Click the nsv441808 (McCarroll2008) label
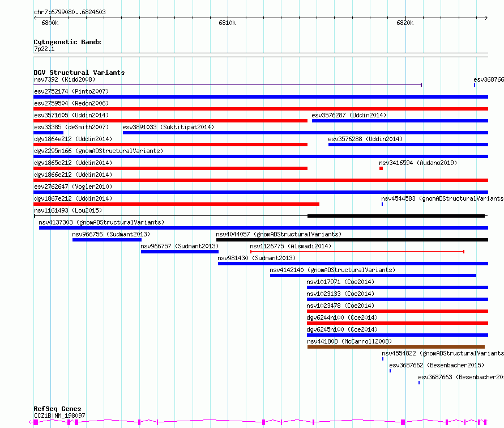The width and height of the screenshot is (504, 428). [x=349, y=341]
